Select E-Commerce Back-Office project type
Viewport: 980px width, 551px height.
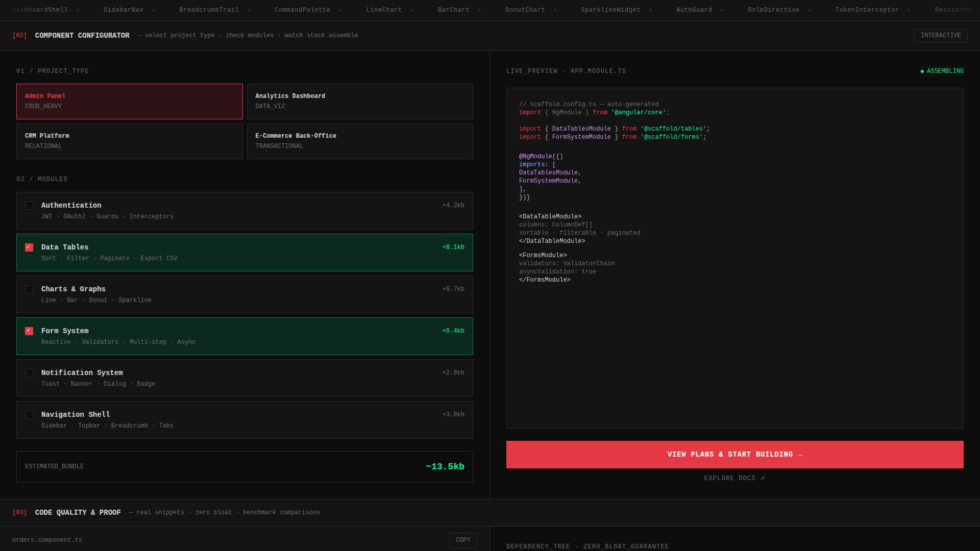pos(360,141)
